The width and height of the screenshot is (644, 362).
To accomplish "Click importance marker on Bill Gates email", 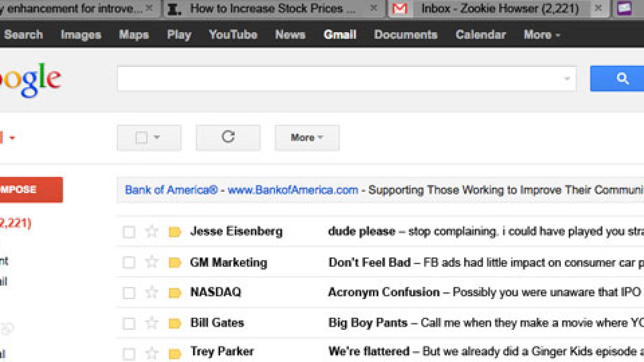I will tap(175, 323).
